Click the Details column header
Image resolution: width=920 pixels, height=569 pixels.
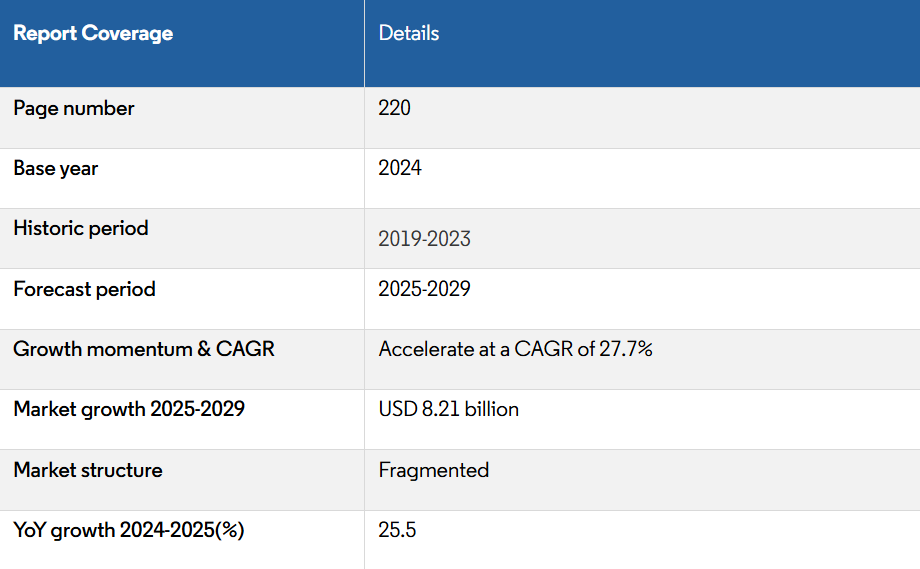pos(409,33)
